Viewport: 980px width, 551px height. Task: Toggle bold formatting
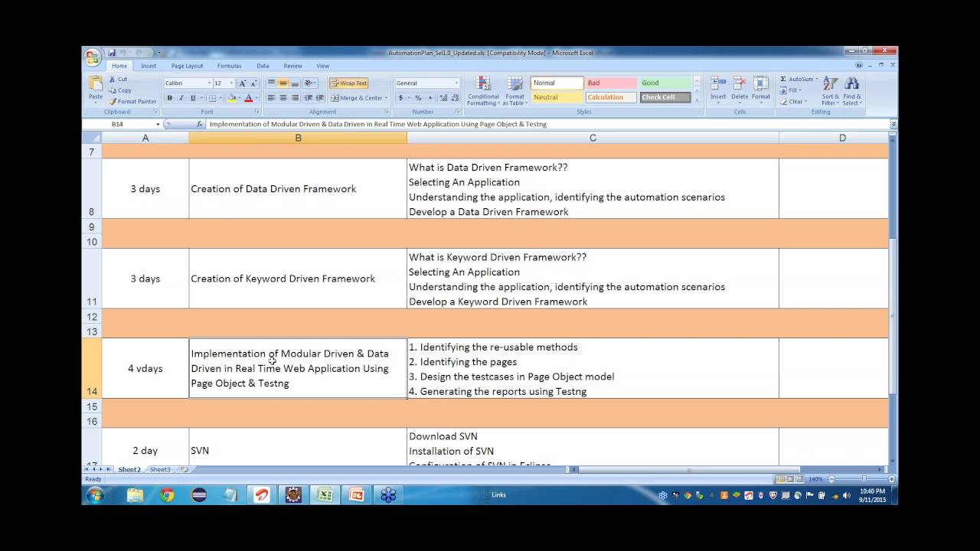click(169, 98)
